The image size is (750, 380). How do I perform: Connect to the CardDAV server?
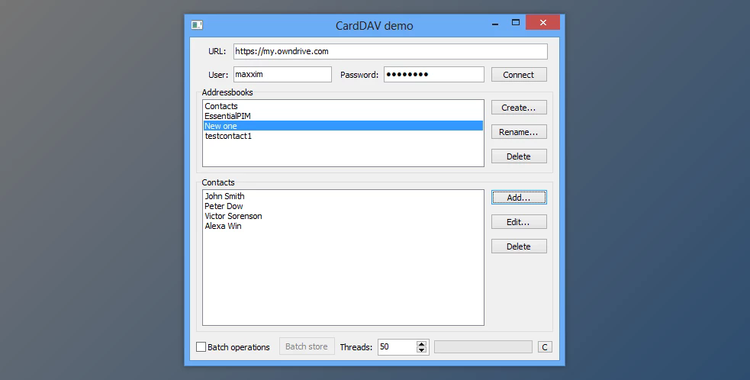[x=518, y=75]
